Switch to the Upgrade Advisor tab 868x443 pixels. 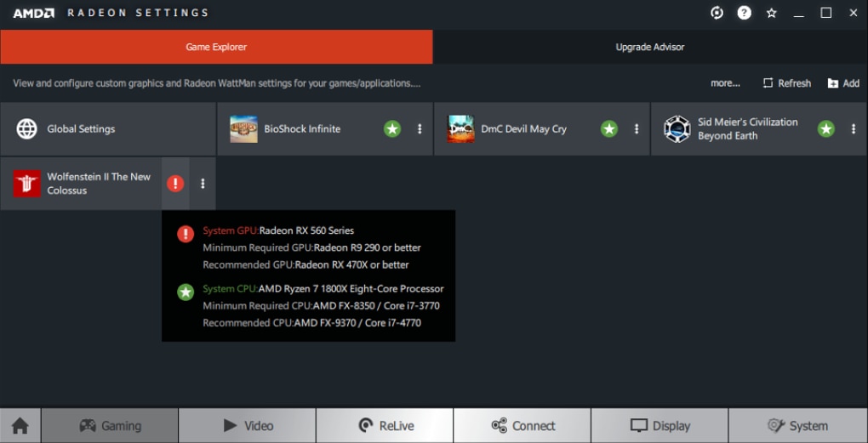pos(650,47)
